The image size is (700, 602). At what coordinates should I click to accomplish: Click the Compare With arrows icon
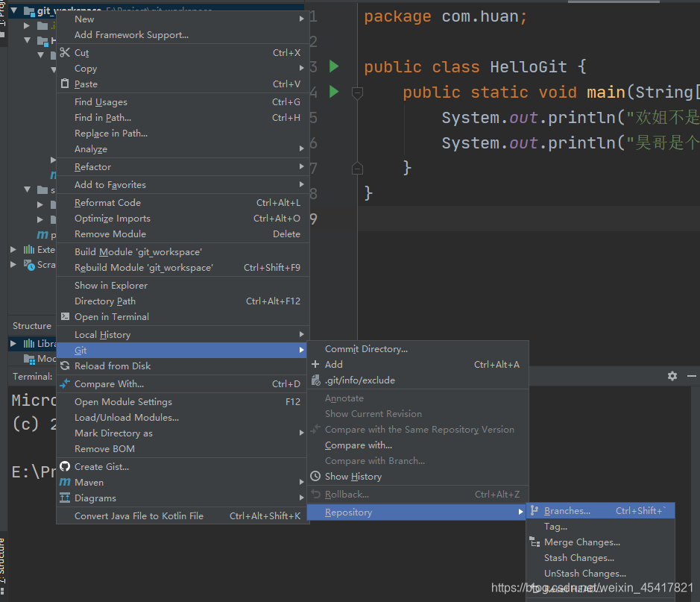click(65, 383)
